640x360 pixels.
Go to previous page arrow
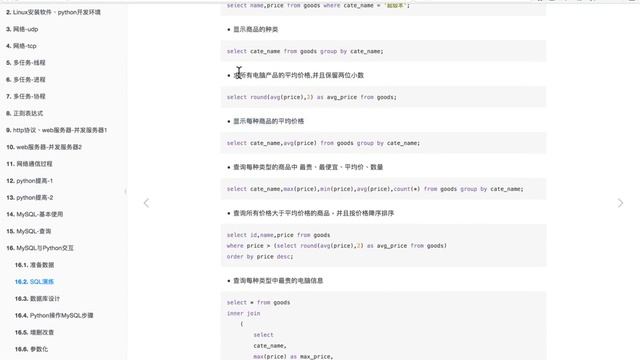tap(147, 203)
